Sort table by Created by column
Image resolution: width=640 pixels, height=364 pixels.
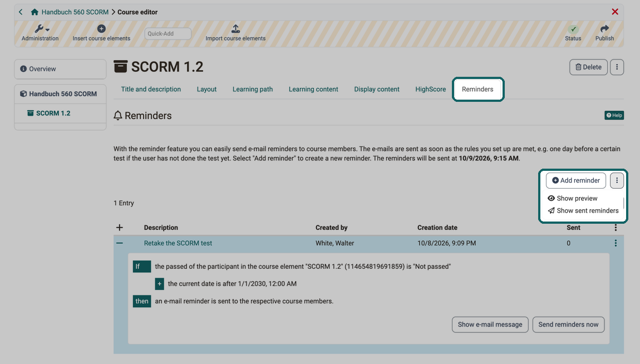[x=332, y=228]
